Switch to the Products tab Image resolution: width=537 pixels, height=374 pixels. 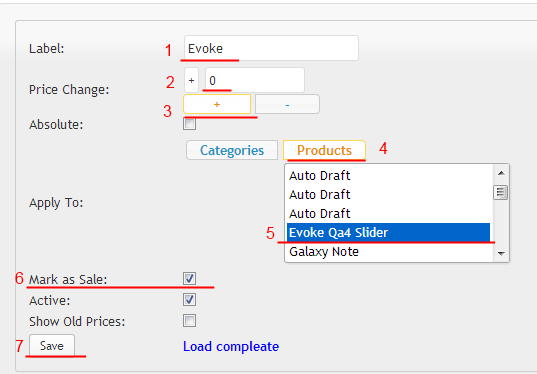pos(324,150)
